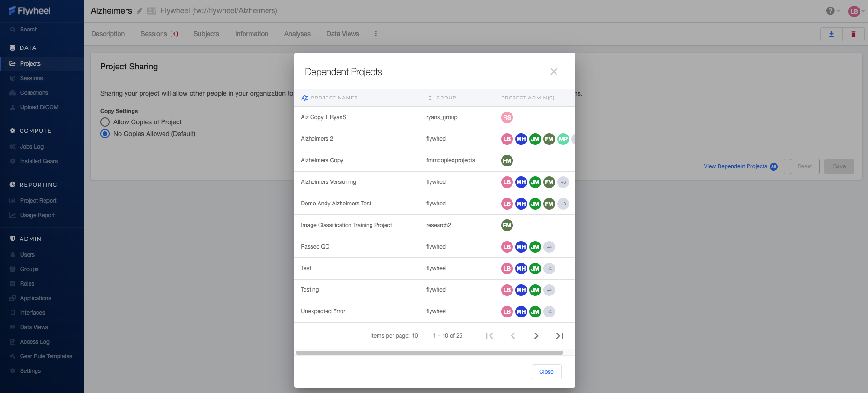Sort by Project Names column
Image resolution: width=868 pixels, height=393 pixels.
[329, 98]
